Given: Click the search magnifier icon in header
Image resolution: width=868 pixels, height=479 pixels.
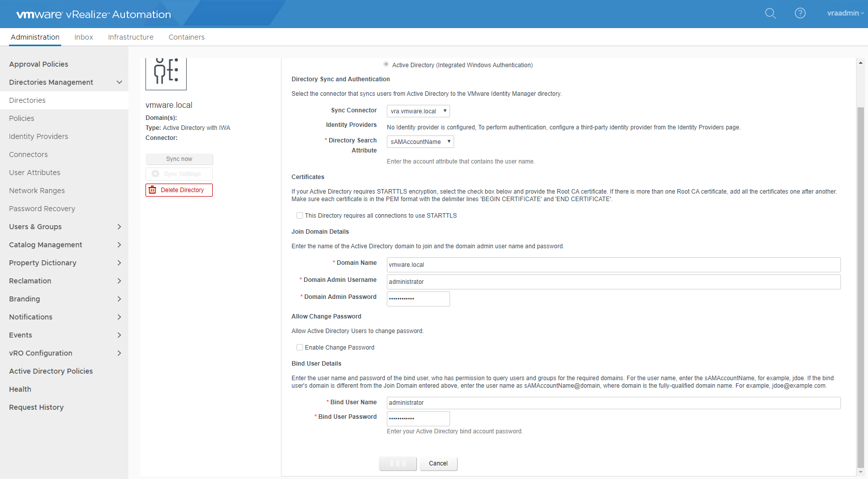Looking at the screenshot, I should click(770, 14).
